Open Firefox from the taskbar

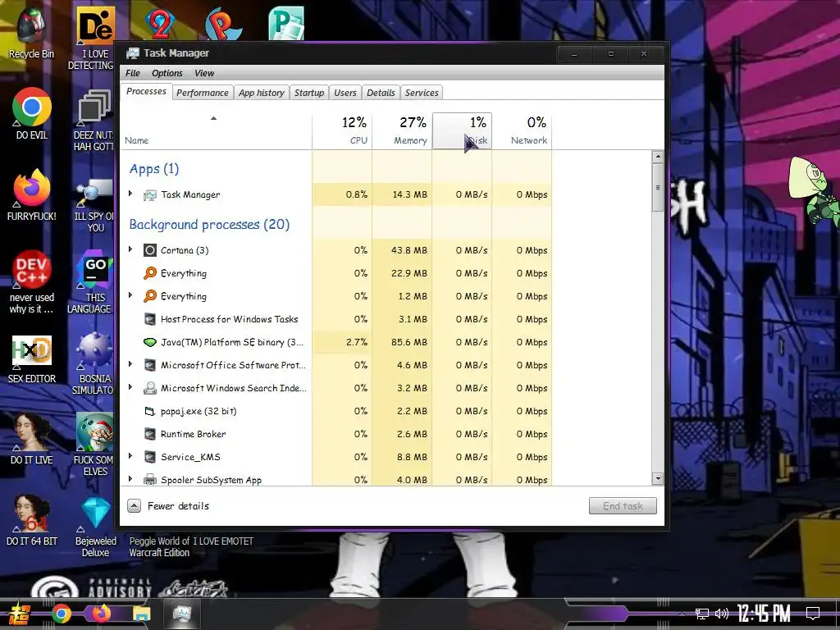click(x=101, y=614)
